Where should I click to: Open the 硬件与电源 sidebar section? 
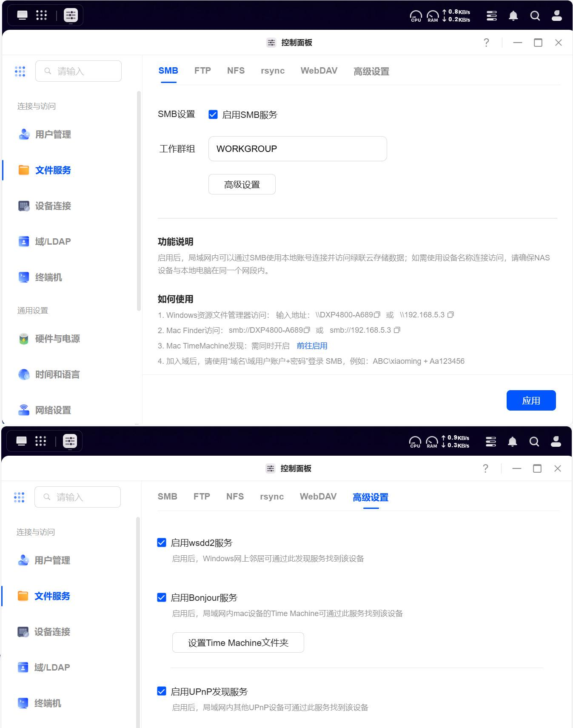pos(49,339)
